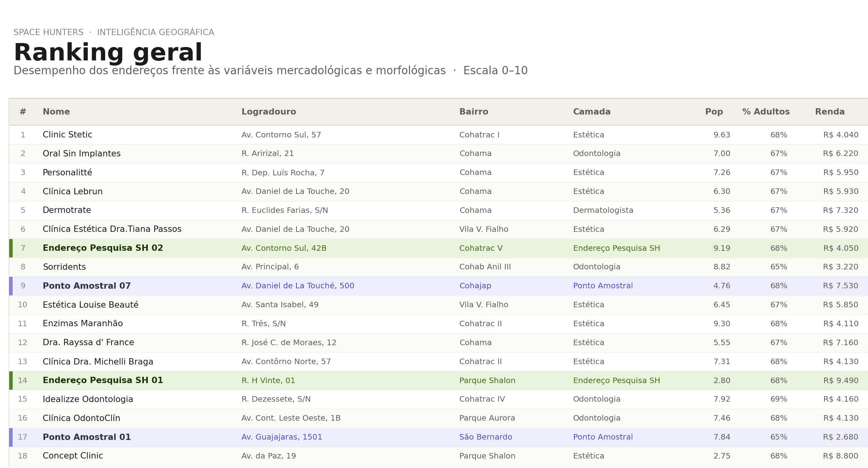Sort by the Renda column header
The image size is (868, 468).
pyautogui.click(x=829, y=112)
